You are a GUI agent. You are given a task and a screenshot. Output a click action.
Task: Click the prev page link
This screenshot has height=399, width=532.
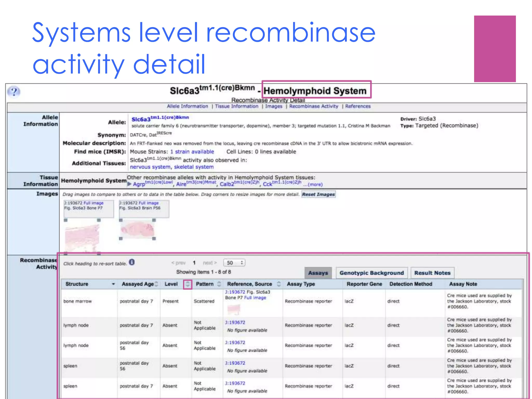tap(178, 263)
